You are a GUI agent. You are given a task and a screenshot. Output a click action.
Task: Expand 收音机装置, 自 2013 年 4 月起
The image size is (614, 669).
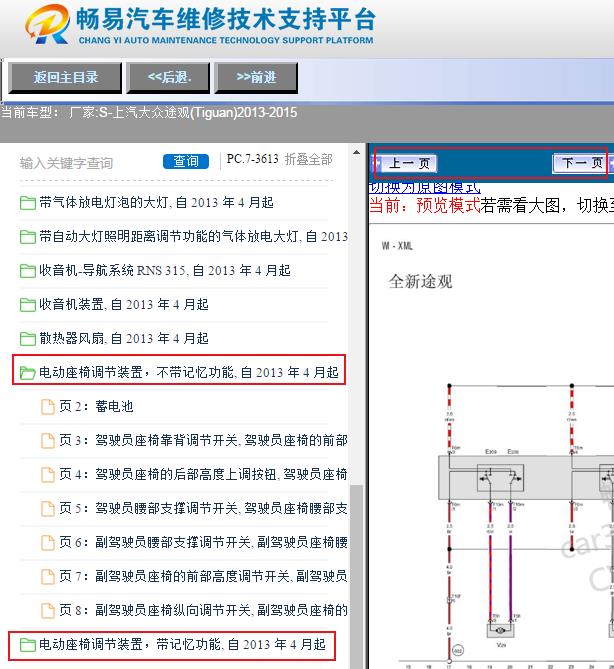click(x=124, y=305)
